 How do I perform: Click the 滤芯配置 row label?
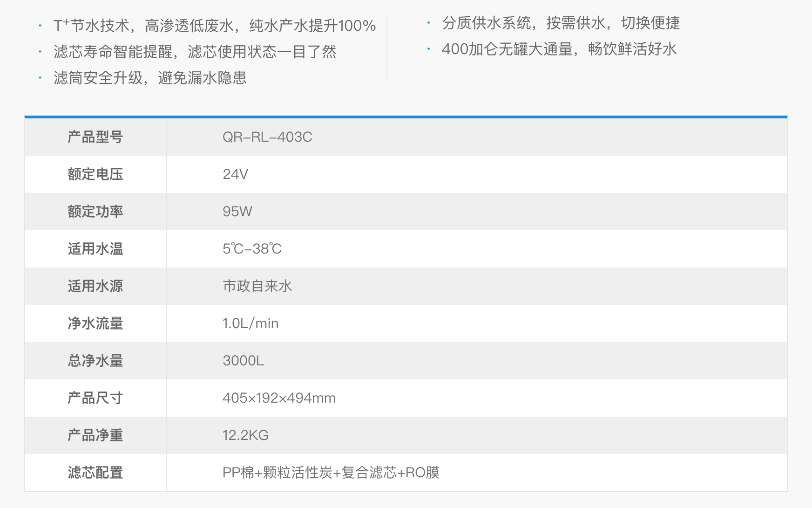coord(95,473)
